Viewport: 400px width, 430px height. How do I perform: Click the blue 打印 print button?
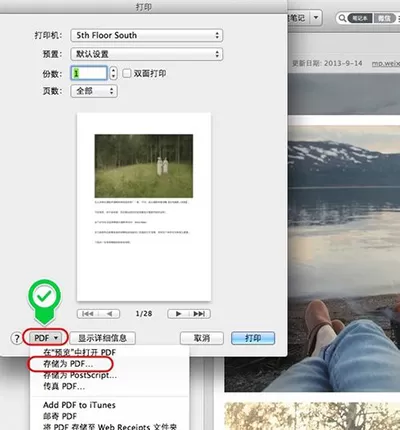pos(253,338)
